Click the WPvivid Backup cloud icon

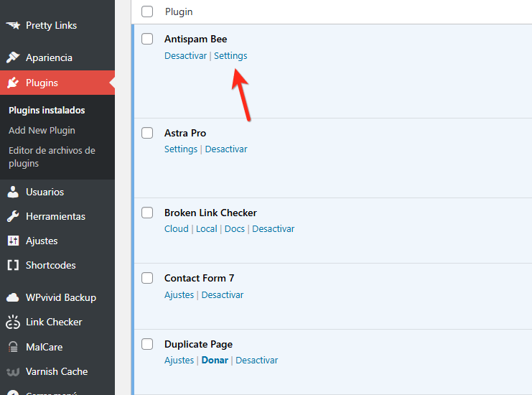coord(13,297)
